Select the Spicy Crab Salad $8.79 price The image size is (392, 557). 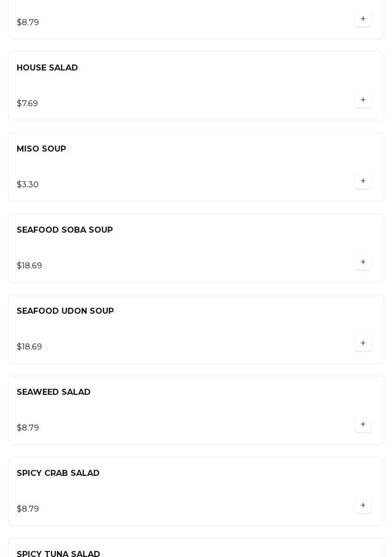coord(28,509)
